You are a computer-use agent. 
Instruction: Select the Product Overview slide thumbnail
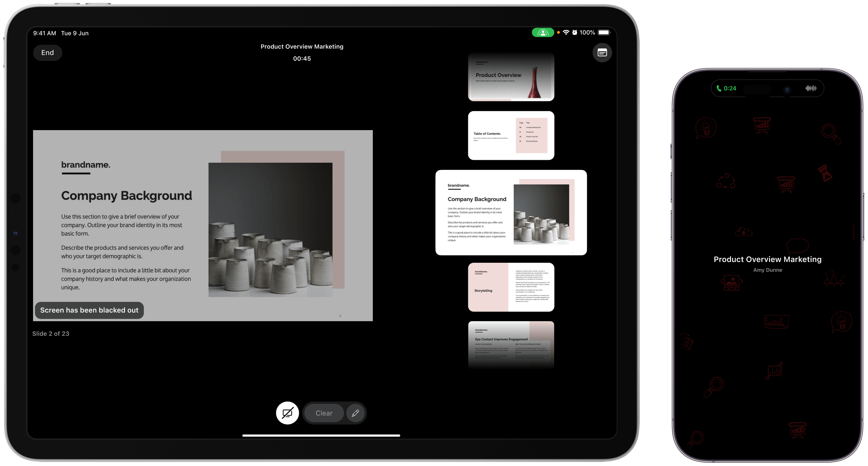[x=511, y=76]
